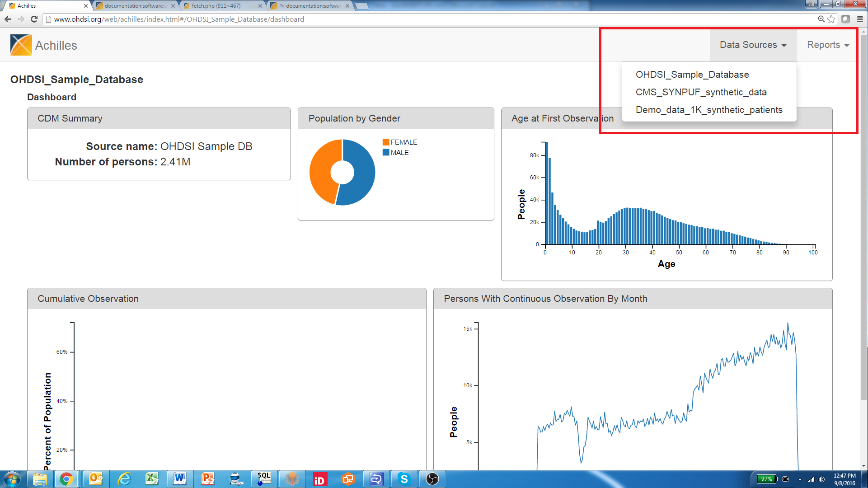
Task: Open Skype from the taskbar
Action: (x=404, y=479)
